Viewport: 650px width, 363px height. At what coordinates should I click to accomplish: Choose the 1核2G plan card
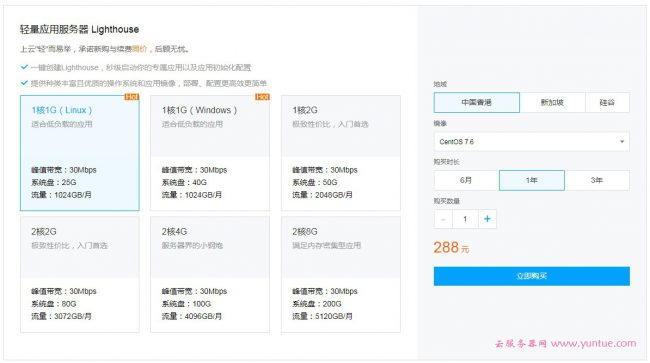coord(341,153)
